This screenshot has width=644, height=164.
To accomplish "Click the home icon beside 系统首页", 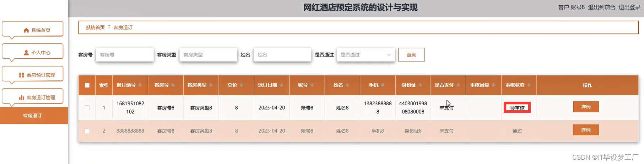I will point(26,30).
